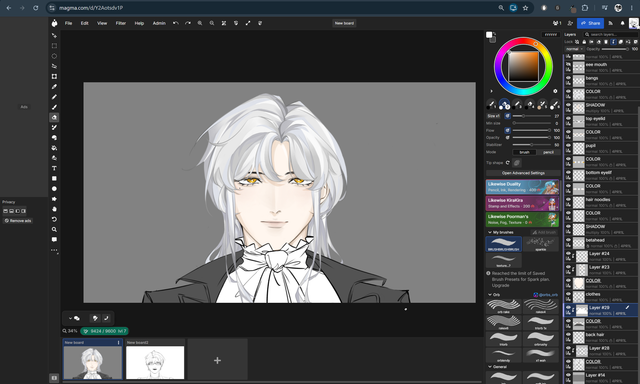Adjust the layer Opacity slider

tap(616, 49)
